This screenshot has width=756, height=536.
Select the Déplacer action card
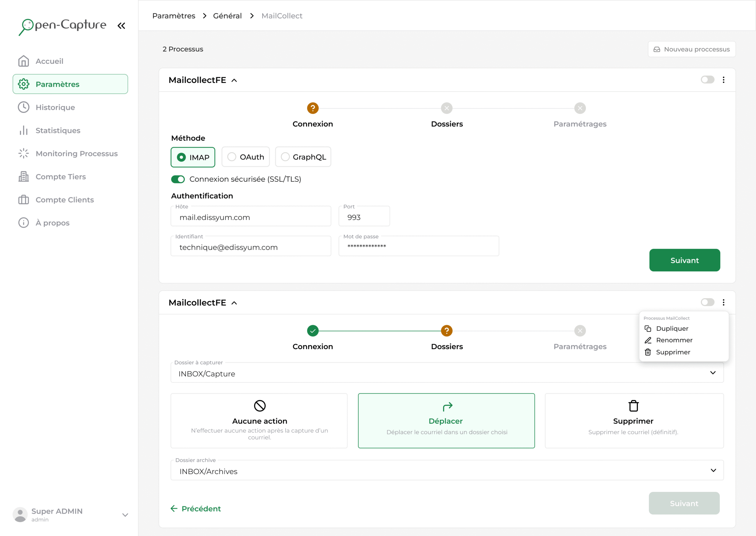(446, 421)
